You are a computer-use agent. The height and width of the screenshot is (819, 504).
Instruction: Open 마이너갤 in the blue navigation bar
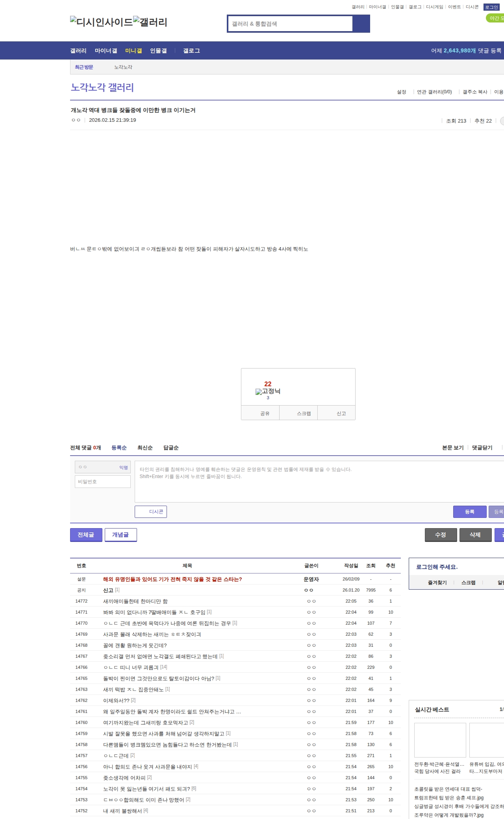click(x=106, y=51)
